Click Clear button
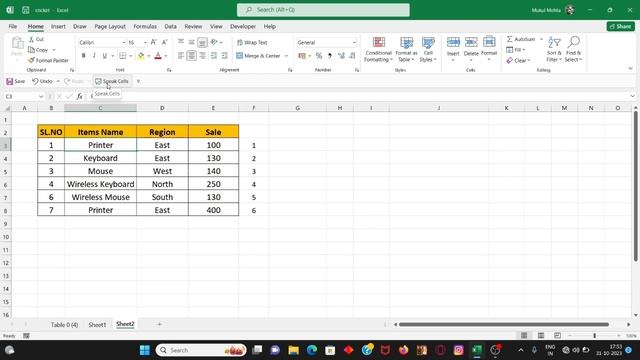 coord(518,60)
